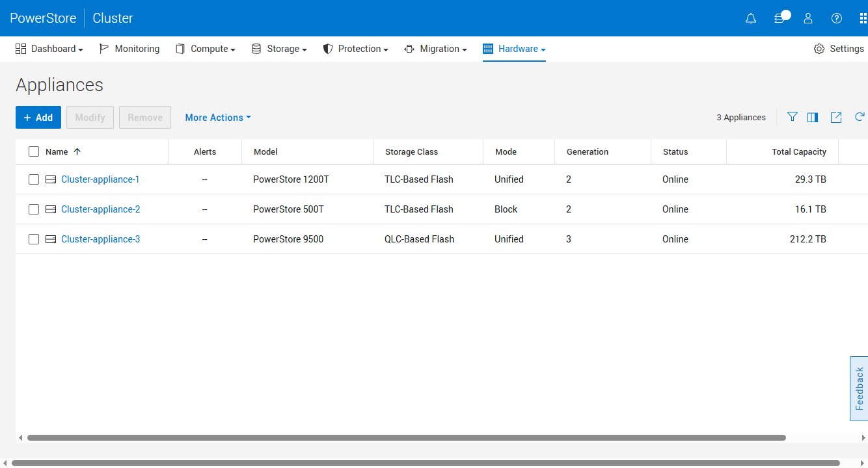Click the Compute icon in navigation
This screenshot has width=868, height=468.
pos(180,49)
